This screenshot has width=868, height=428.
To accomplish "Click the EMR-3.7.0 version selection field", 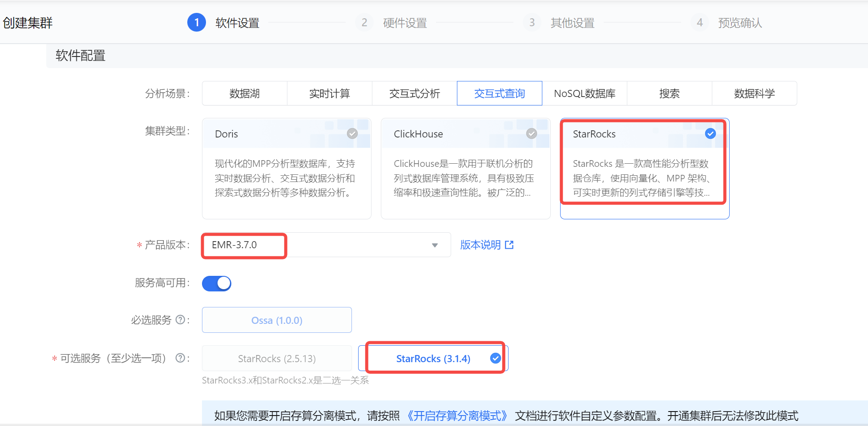I will tap(326, 245).
